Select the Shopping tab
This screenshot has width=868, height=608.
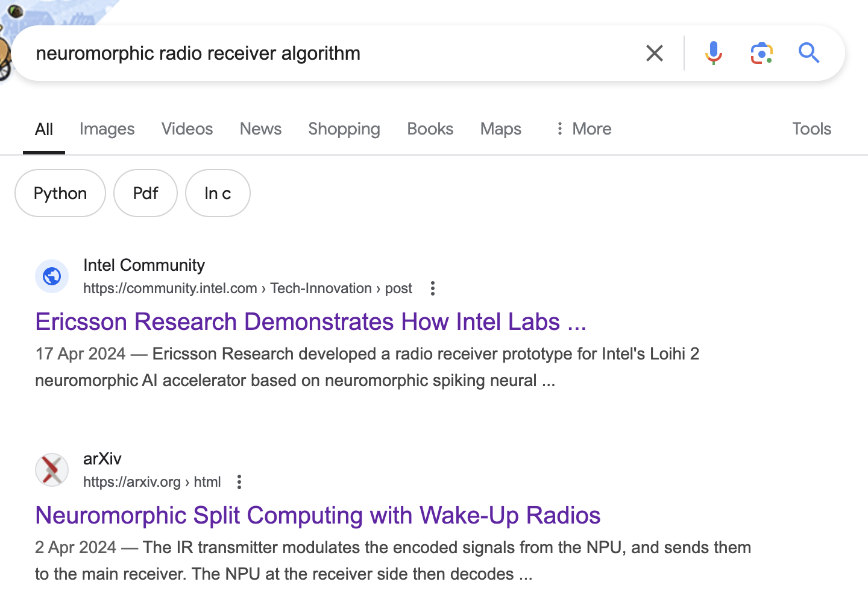tap(344, 128)
